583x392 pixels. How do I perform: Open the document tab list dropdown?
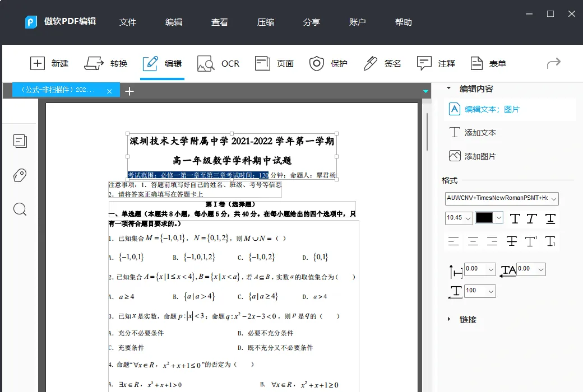tap(425, 91)
